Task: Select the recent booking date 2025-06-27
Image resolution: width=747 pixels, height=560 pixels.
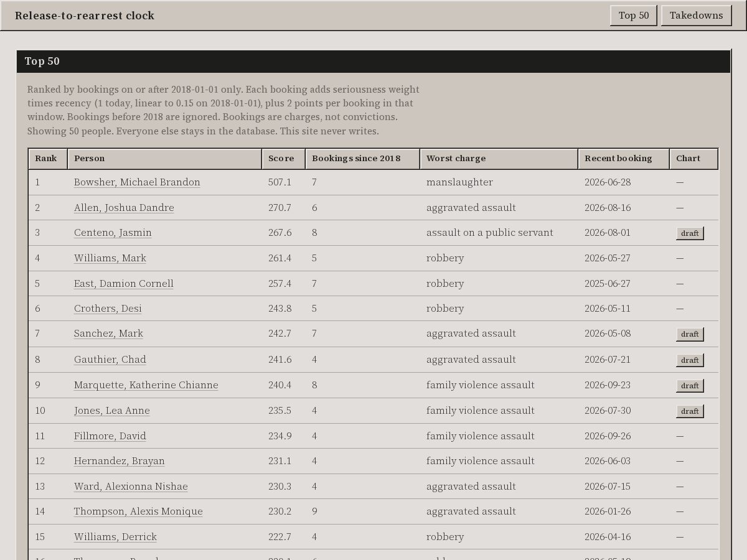Action: (608, 284)
